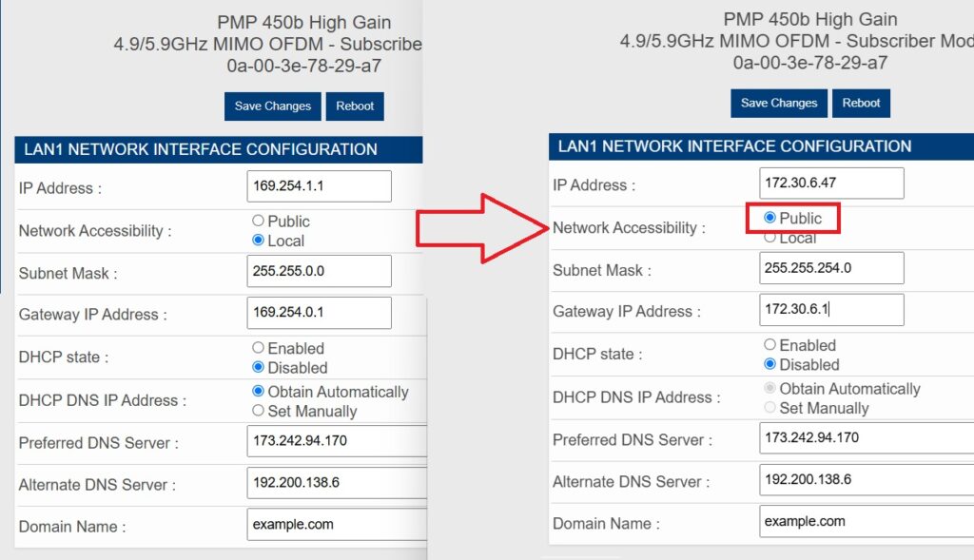Click Gateway IP field showing 169.254.0.1

[319, 313]
